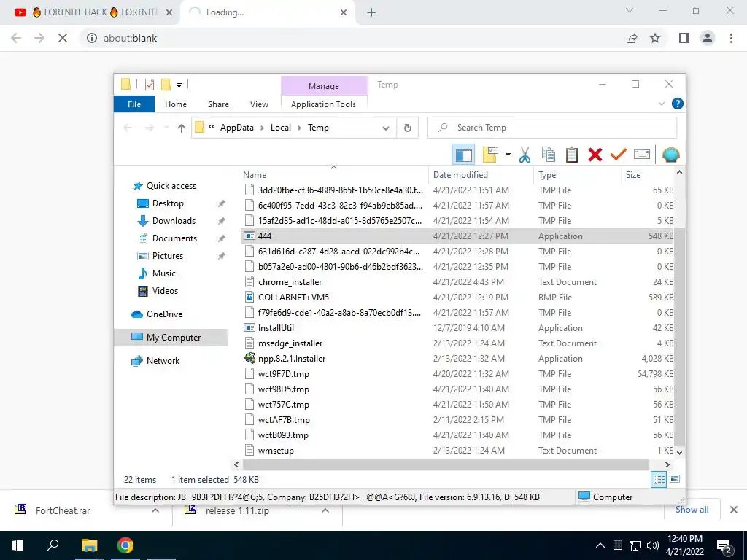747x560 pixels.
Task: Open the Home ribbon tab
Action: (x=175, y=104)
